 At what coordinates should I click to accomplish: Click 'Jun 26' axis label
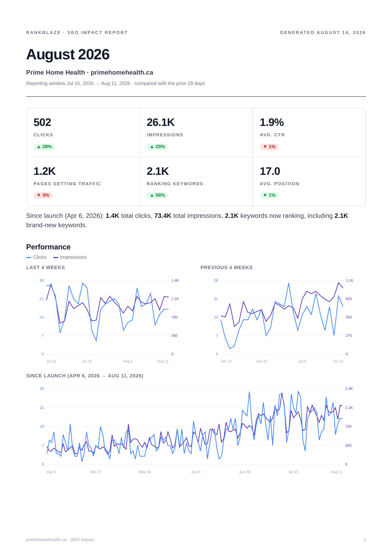coord(262,361)
